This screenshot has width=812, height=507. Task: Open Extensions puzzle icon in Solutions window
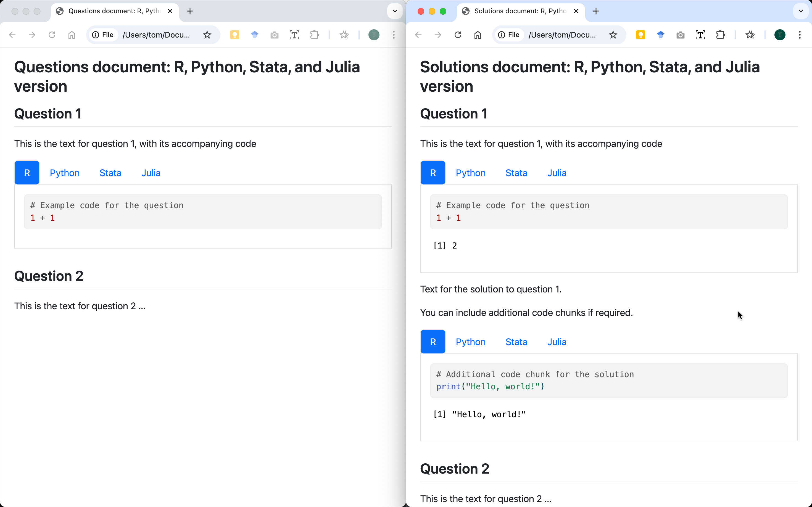(x=720, y=35)
